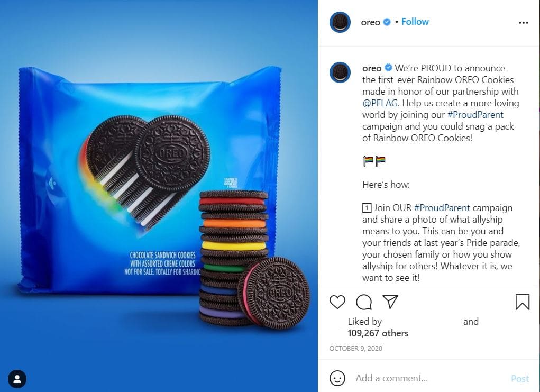Open oreo avatar next to the caption
The height and width of the screenshot is (392, 540).
coord(340,72)
